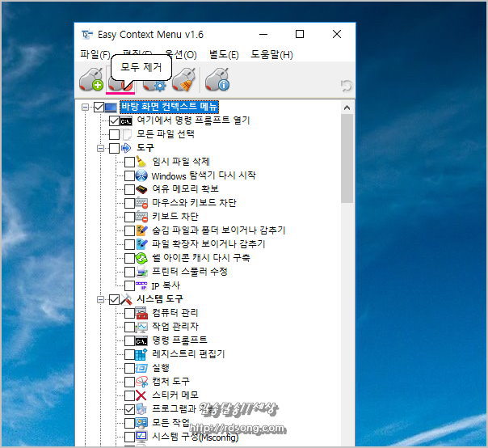Open the mouse-with-info About toolbar icon

(x=218, y=81)
